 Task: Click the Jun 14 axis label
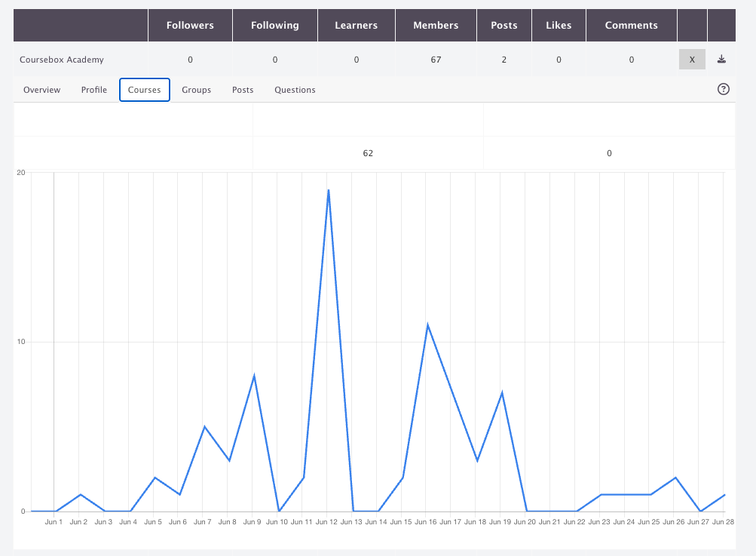pyautogui.click(x=376, y=522)
